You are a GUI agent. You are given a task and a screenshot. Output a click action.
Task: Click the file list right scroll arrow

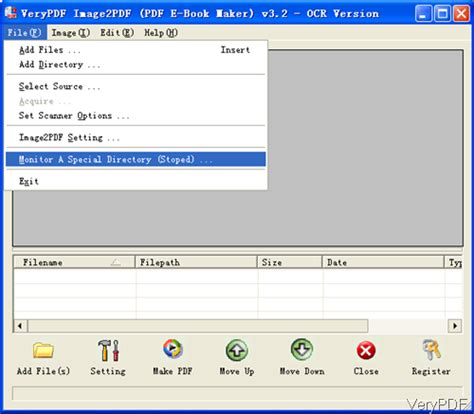455,326
